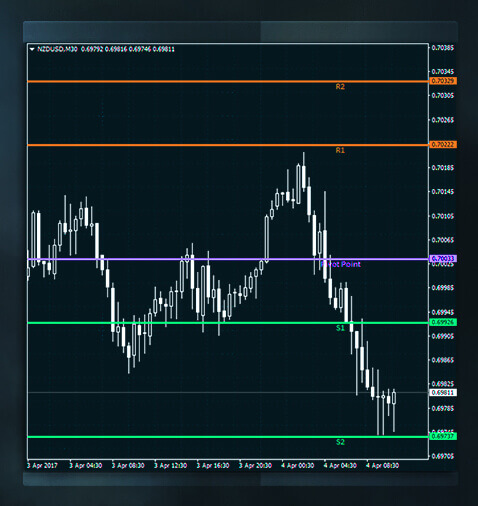Expand the NZDUSD,M30 chart dropdown triangle
Screen dimensions: 478x506
pos(32,49)
